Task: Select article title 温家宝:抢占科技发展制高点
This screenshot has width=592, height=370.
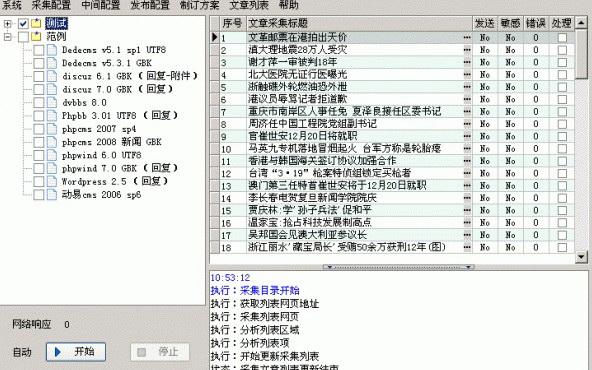Action: coord(310,222)
